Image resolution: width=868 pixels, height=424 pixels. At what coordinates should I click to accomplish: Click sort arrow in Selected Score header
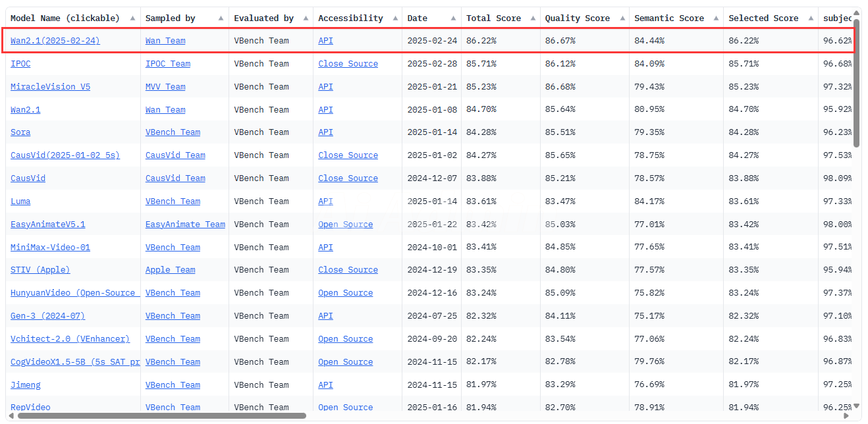click(x=809, y=18)
